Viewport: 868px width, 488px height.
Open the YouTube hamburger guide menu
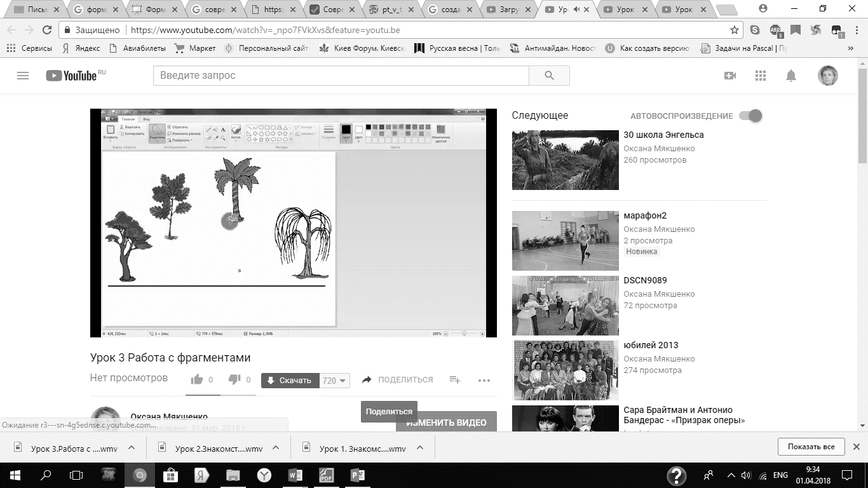pyautogui.click(x=23, y=76)
